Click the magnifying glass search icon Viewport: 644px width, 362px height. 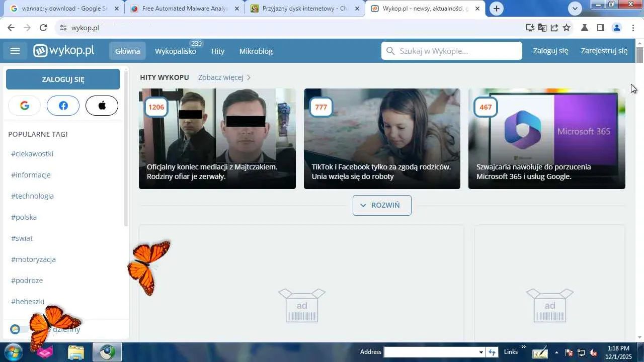pos(390,51)
